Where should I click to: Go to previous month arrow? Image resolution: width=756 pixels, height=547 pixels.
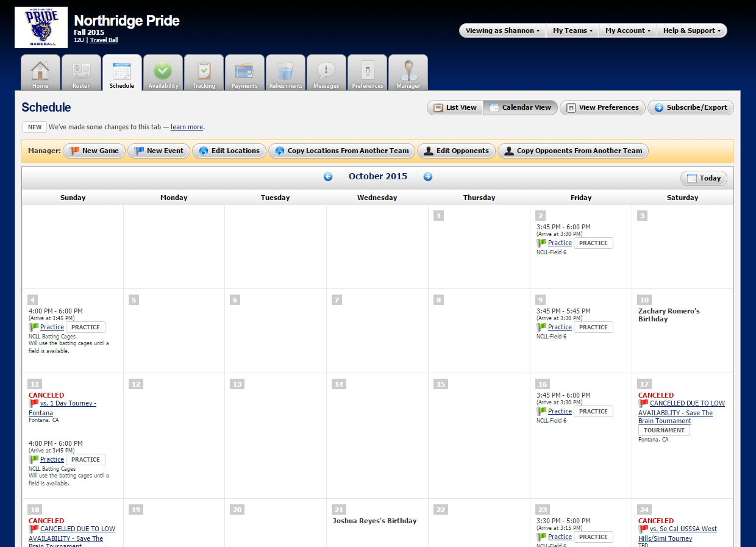[328, 177]
